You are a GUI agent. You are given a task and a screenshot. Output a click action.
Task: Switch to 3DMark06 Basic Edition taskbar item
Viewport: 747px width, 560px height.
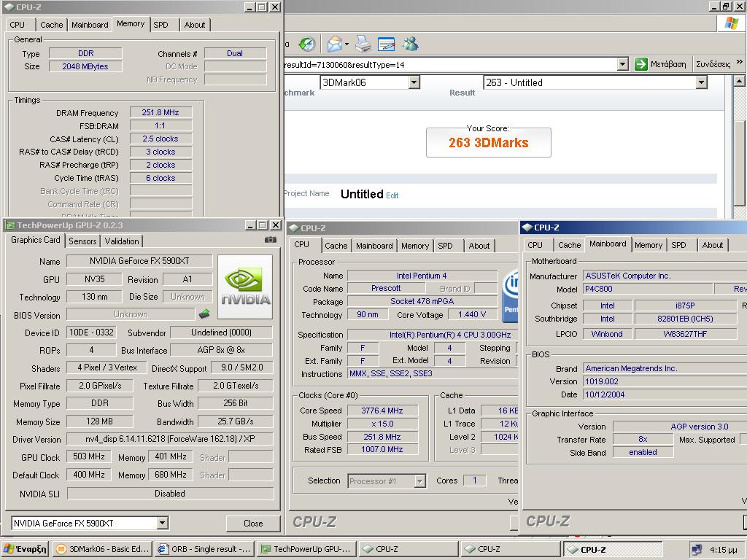tap(103, 549)
